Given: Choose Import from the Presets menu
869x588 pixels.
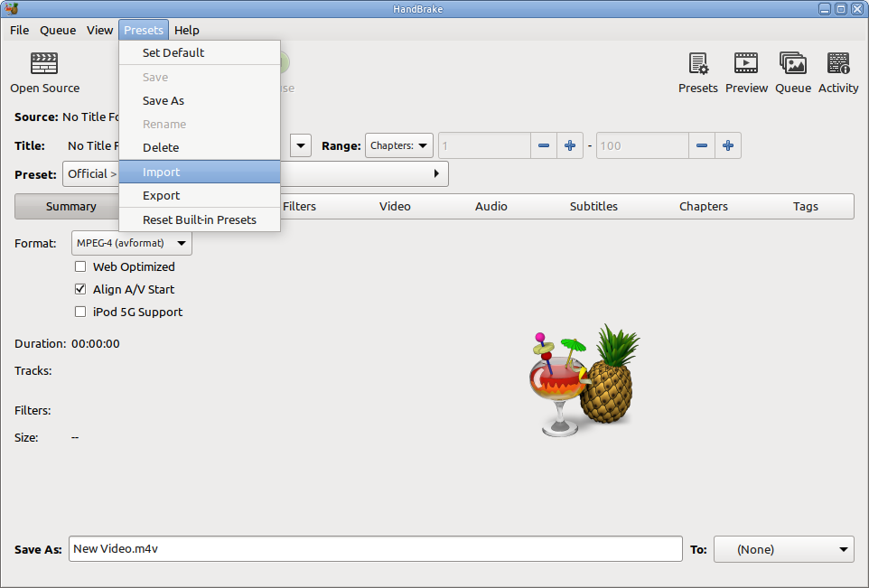Looking at the screenshot, I should tap(162, 173).
